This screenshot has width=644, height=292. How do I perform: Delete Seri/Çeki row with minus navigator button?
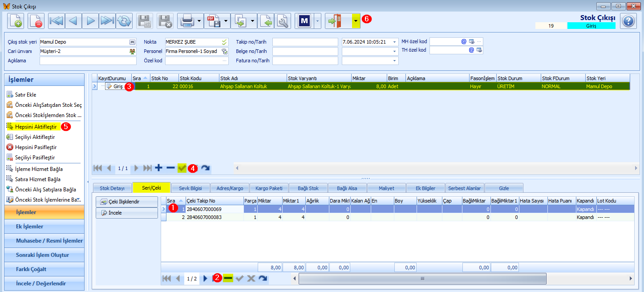(x=228, y=278)
